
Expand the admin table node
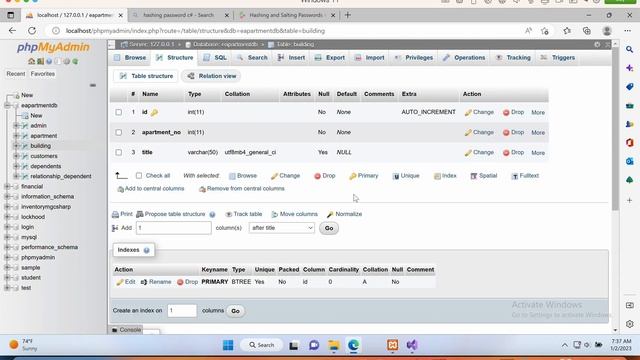(x=16, y=126)
